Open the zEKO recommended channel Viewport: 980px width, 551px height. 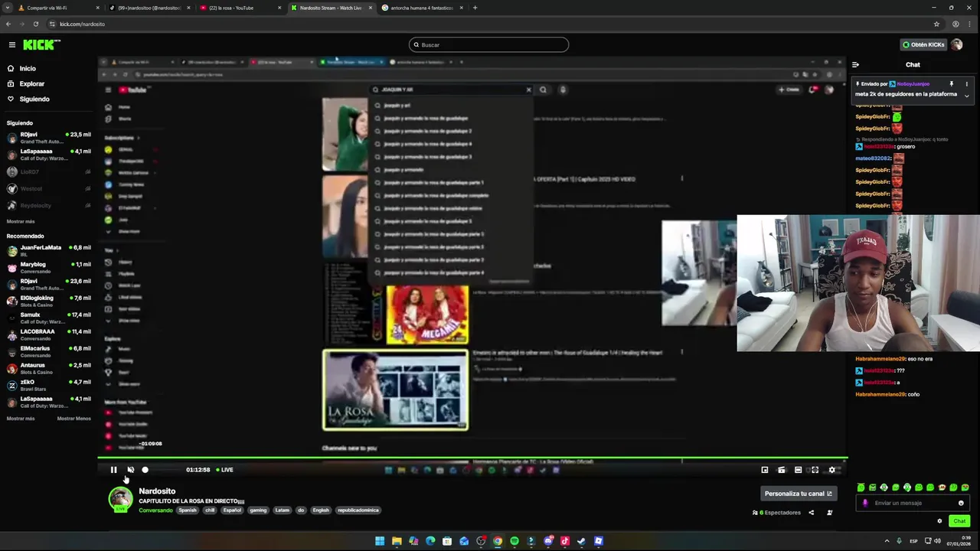coord(48,385)
